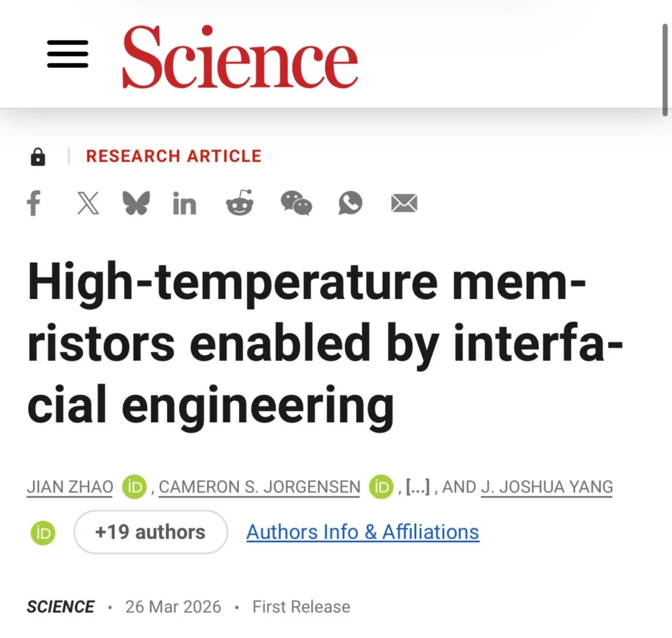Share article on WhatsApp

click(350, 203)
